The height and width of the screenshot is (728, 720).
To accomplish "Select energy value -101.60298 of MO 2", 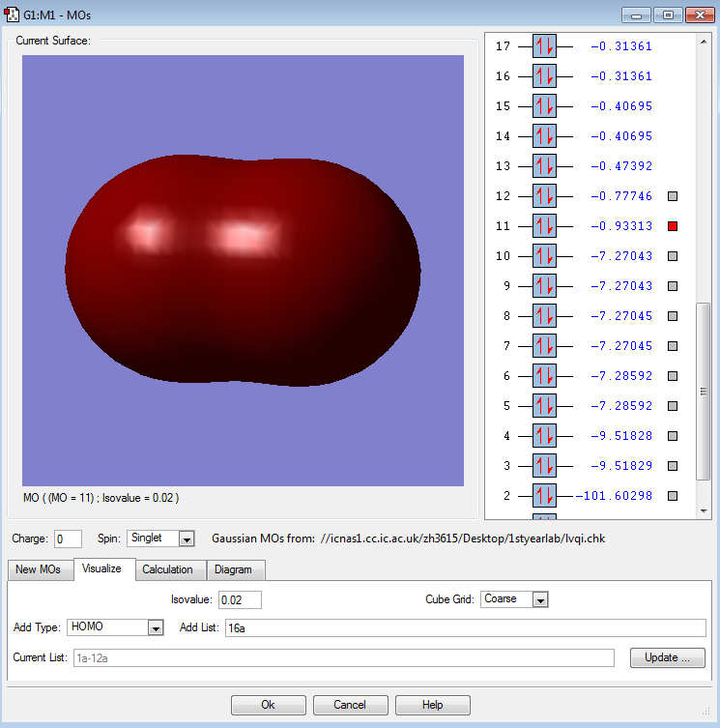I will pos(614,496).
